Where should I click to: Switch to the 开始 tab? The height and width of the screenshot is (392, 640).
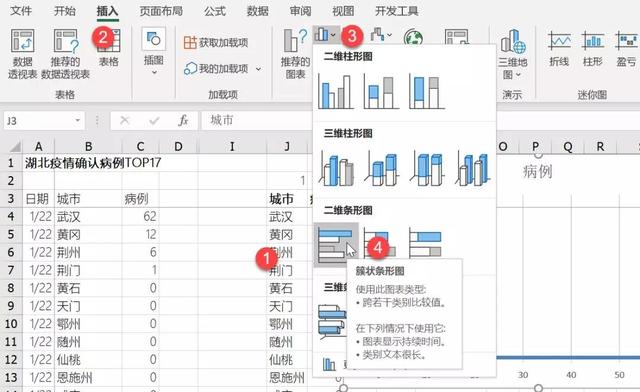point(64,11)
